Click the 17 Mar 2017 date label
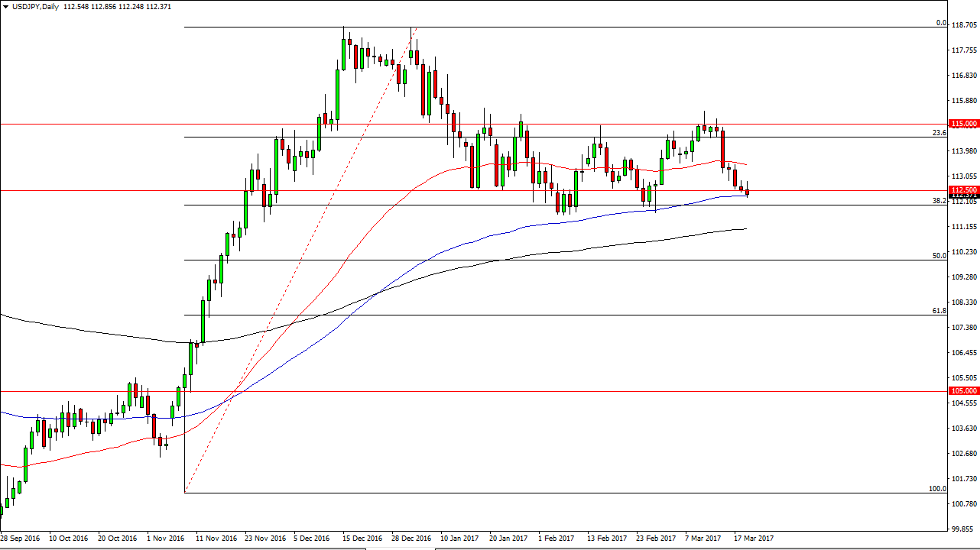Image resolution: width=980 pixels, height=550 pixels. pyautogui.click(x=754, y=539)
